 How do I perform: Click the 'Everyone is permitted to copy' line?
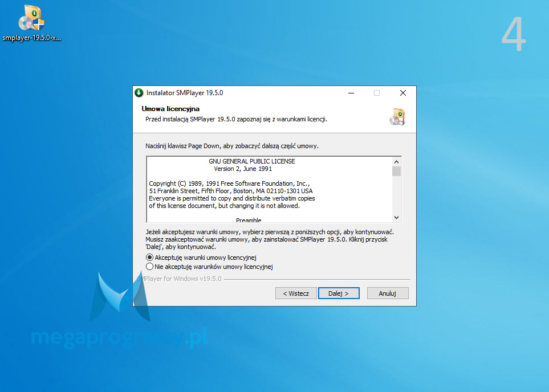pyautogui.click(x=232, y=198)
